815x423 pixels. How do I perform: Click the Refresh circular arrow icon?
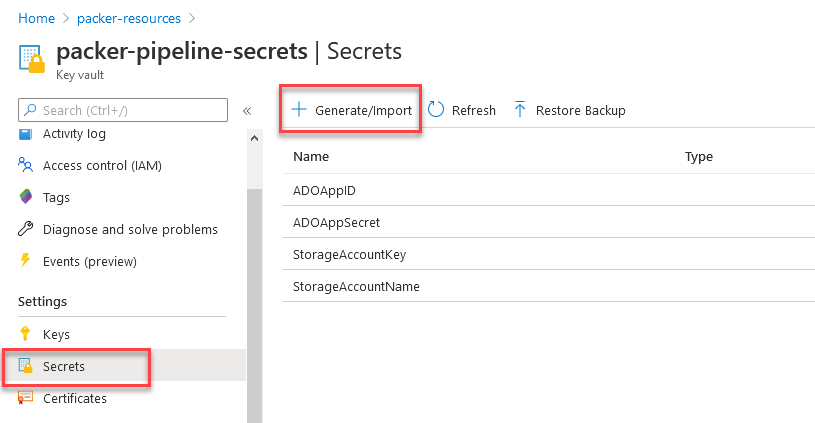click(x=437, y=110)
